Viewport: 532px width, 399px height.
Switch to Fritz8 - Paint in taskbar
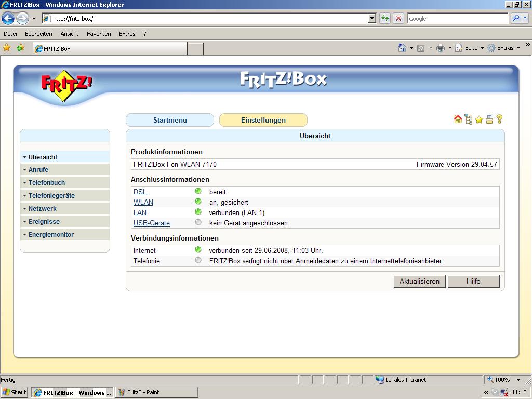[156, 392]
